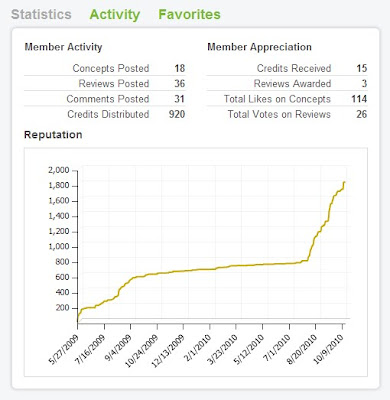This screenshot has height=400, width=390.
Task: Click the 1,600 y-axis label
Action: click(x=59, y=201)
